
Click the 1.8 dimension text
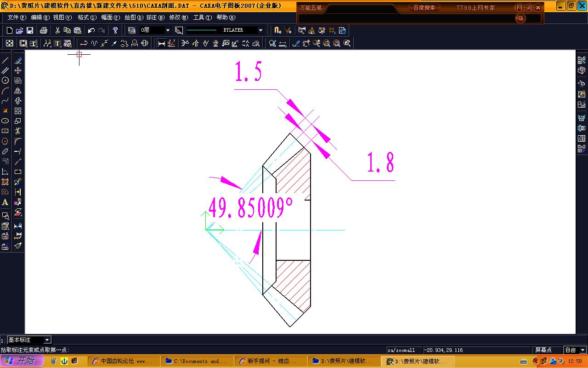tap(380, 162)
